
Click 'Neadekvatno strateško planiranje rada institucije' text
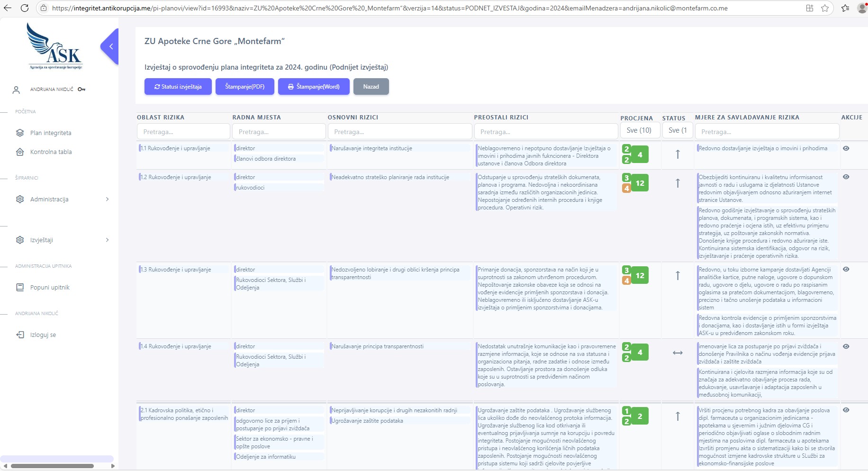tap(390, 177)
